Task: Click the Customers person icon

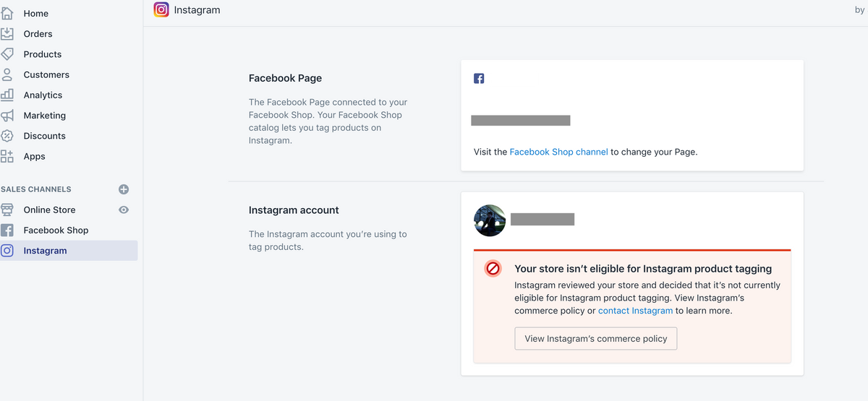Action: click(7, 74)
